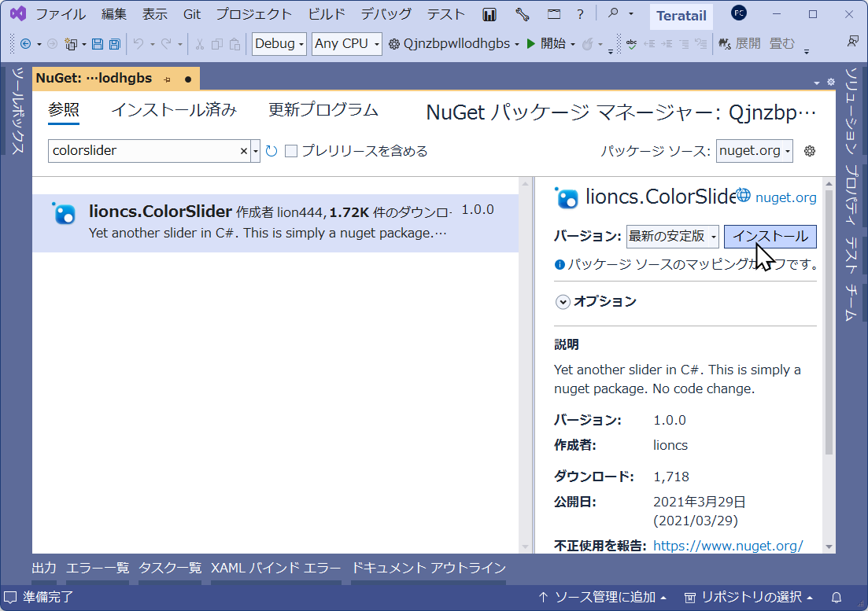Click the Redo arrow icon

tap(166, 44)
